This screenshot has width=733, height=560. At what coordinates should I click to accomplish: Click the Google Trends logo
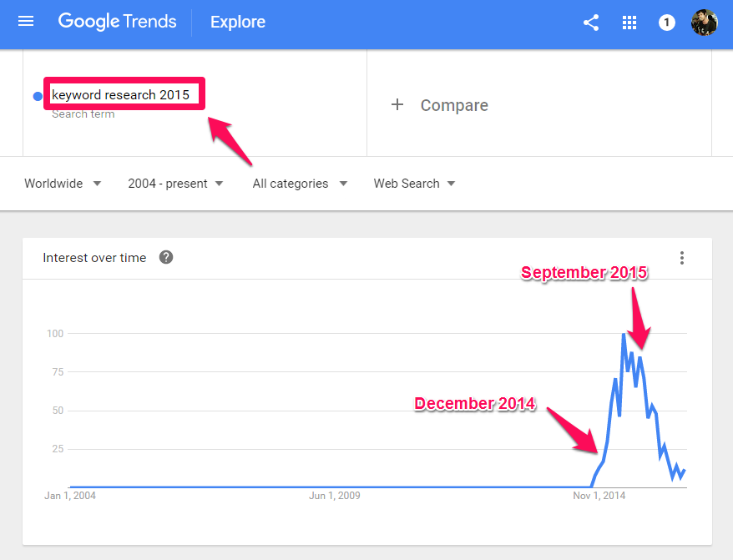coord(118,22)
